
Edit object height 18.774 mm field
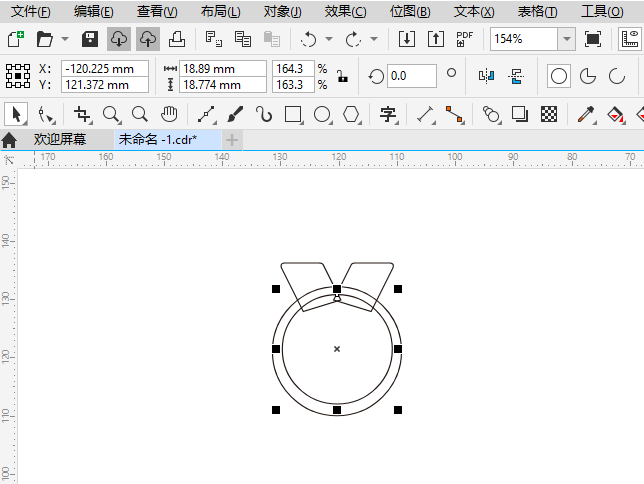[x=223, y=85]
